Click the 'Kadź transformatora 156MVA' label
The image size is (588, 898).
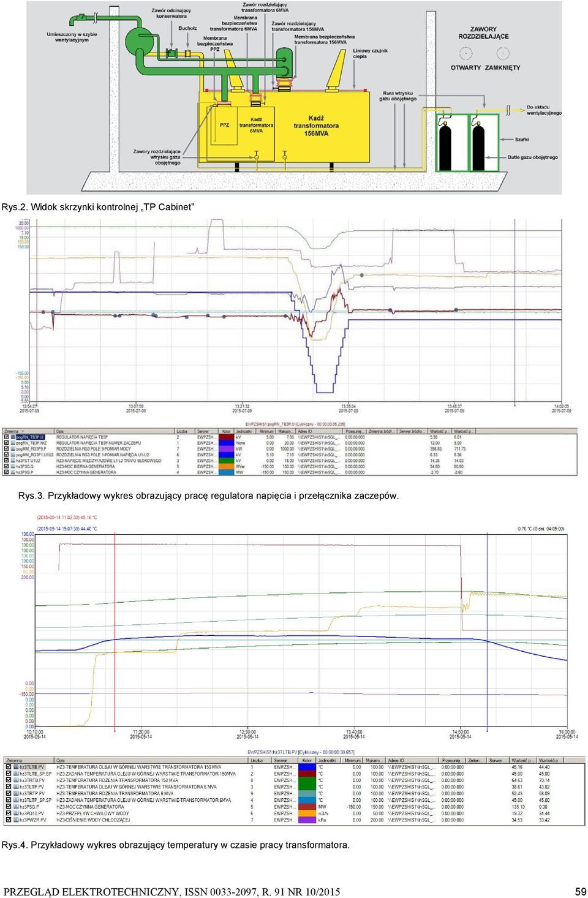pos(316,126)
